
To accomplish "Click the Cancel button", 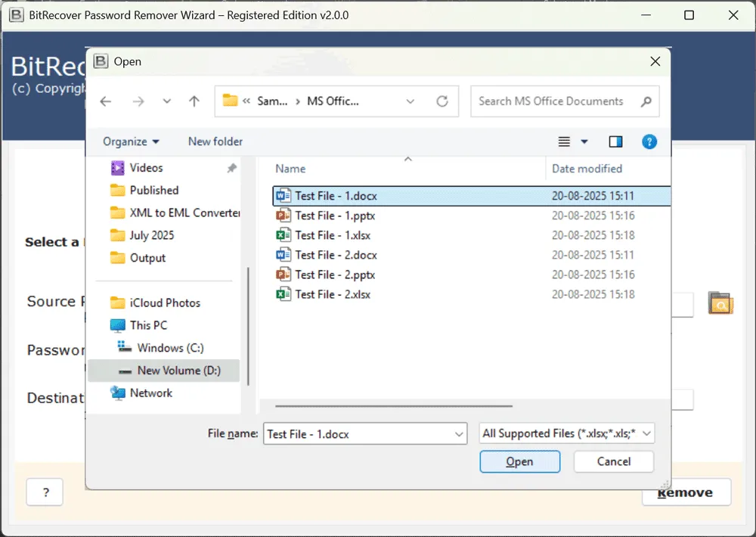I will click(x=613, y=461).
